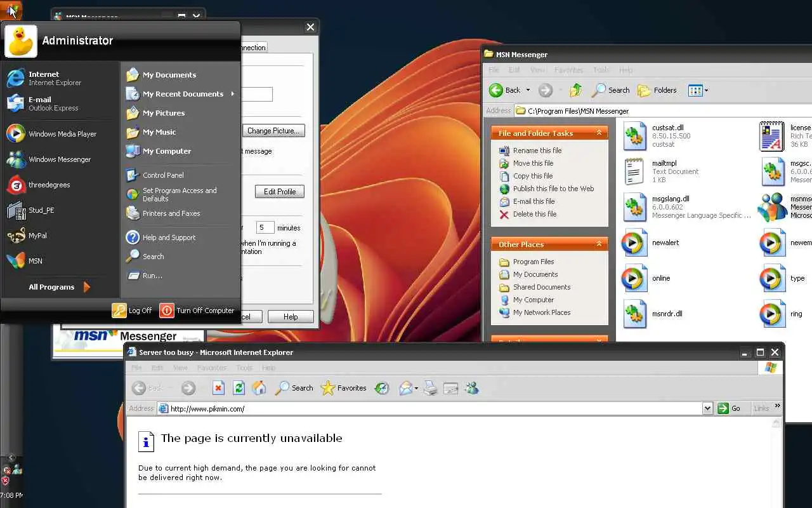Open Mail dropdown in Internet Explorer toolbar
This screenshot has height=508, width=812.
point(416,388)
